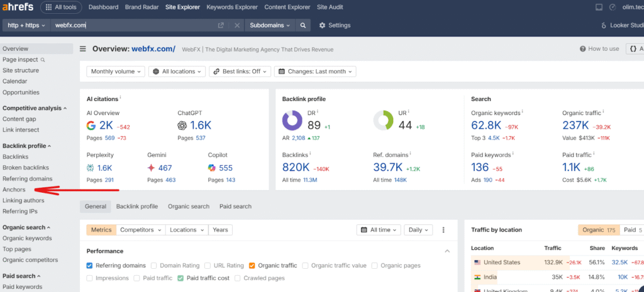Open the Subdomains mode dropdown

pos(270,25)
